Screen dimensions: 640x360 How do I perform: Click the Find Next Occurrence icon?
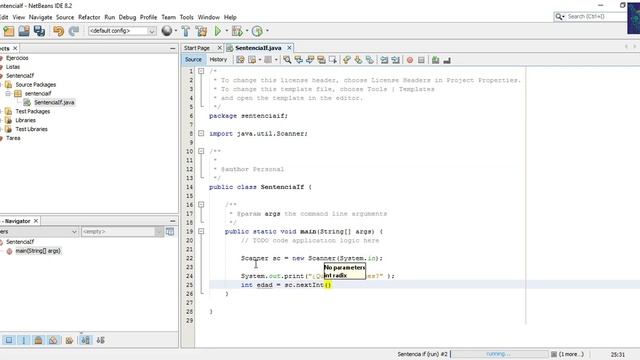[x=310, y=60]
